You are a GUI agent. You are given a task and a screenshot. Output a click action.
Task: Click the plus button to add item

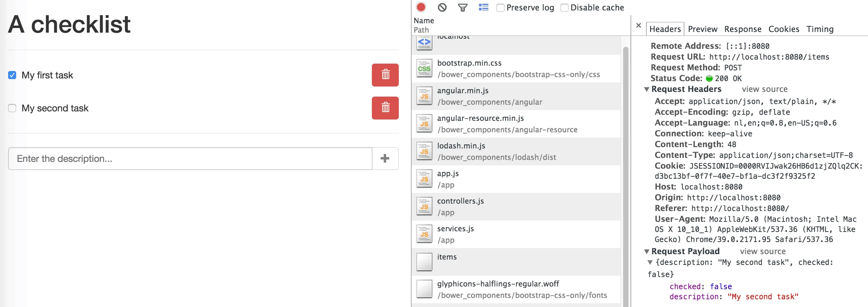[385, 159]
